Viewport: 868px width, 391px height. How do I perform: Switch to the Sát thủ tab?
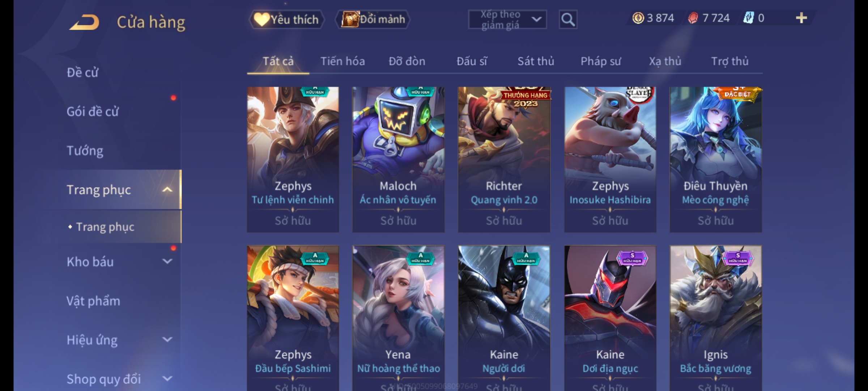tap(536, 61)
